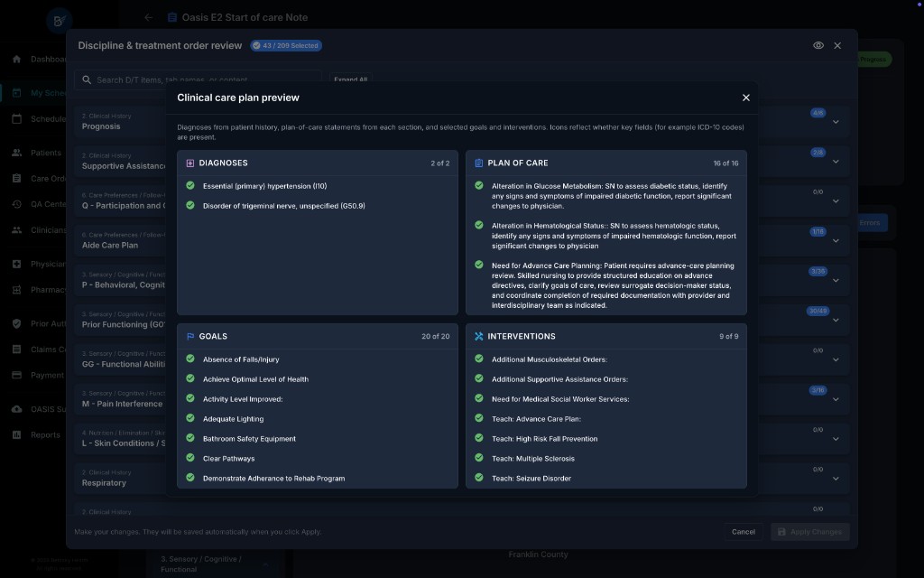Open Payment in the sidebar

[x=38, y=375]
